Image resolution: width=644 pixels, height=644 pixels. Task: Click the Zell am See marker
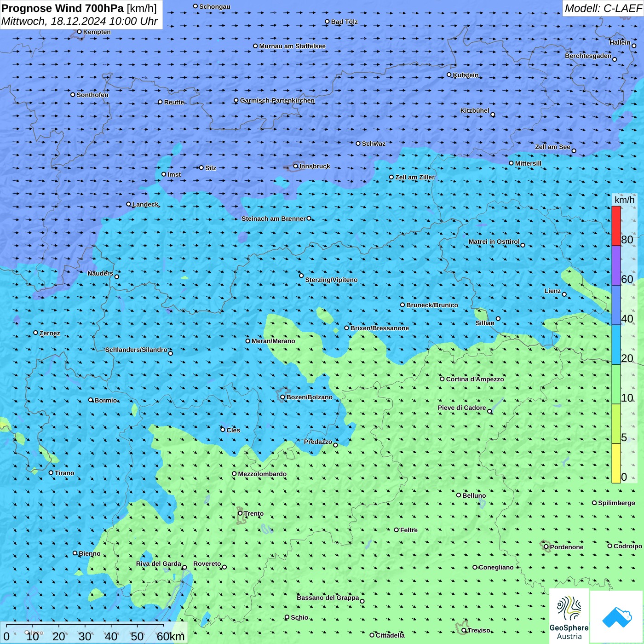574,151
